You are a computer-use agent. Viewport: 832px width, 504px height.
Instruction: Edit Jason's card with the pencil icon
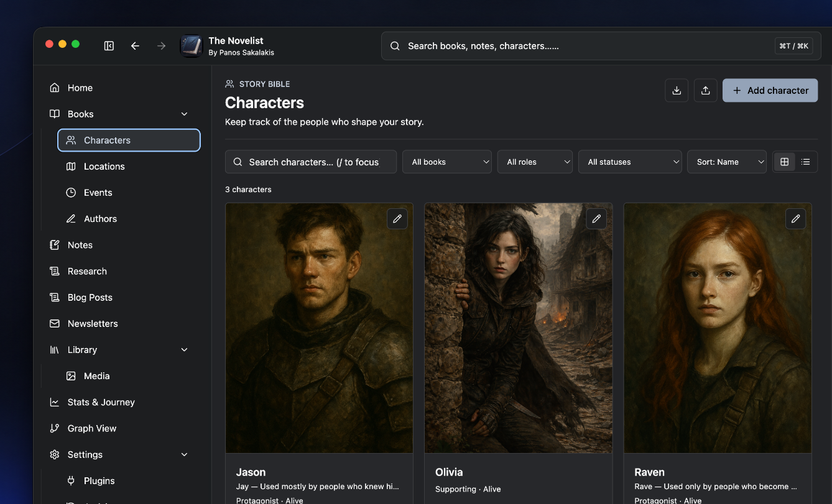tap(397, 219)
